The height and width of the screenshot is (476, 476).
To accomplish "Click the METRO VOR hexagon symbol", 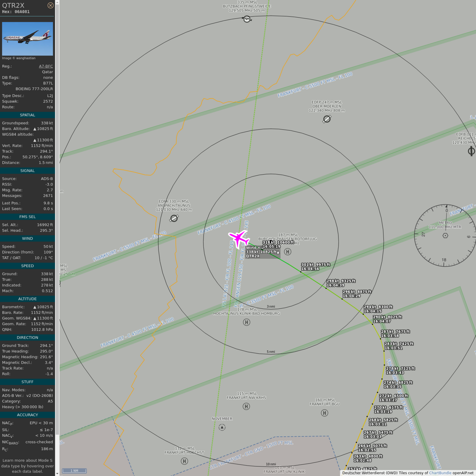I will tap(445, 236).
